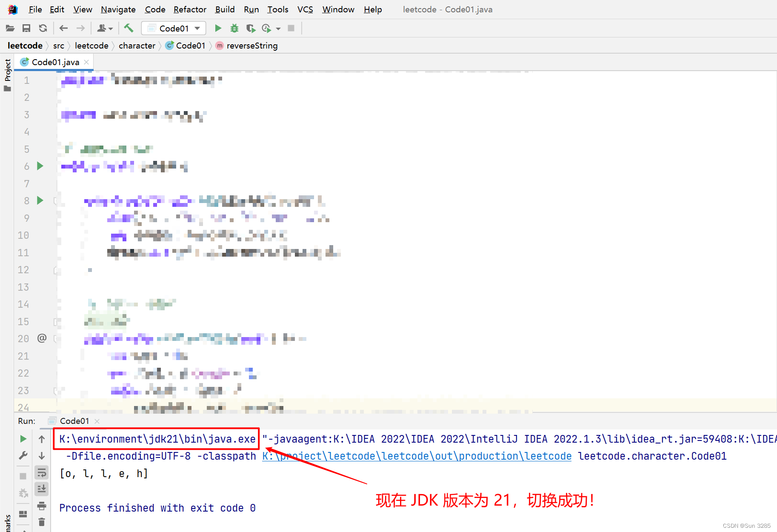
Task: Open the View menu
Action: [x=83, y=9]
